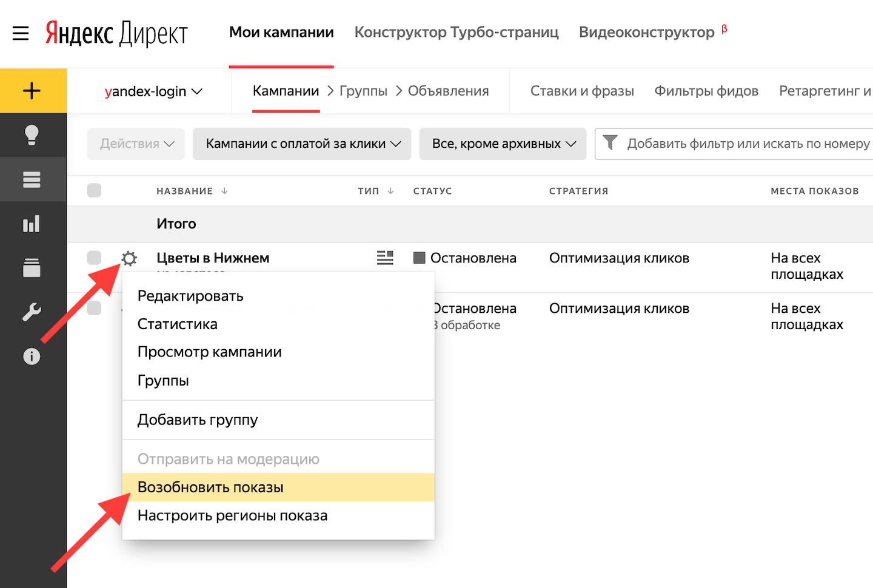Click the gear icon for Цветы в Нижнем
This screenshot has height=588, width=873.
click(x=129, y=259)
